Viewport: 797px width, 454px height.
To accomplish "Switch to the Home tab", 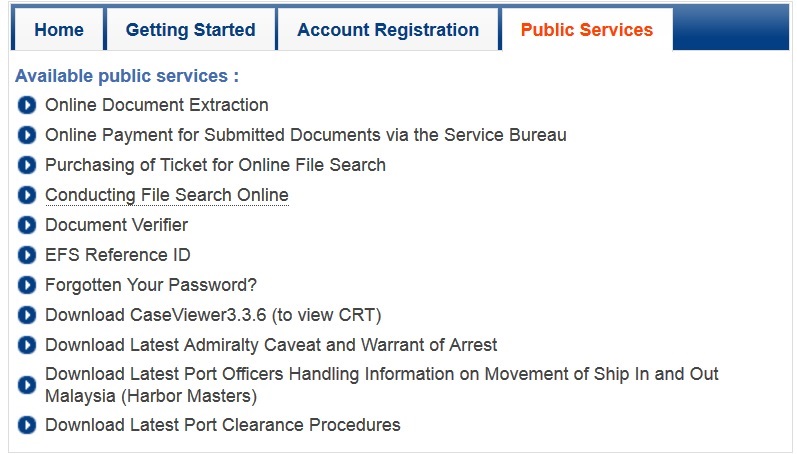I will [x=59, y=29].
